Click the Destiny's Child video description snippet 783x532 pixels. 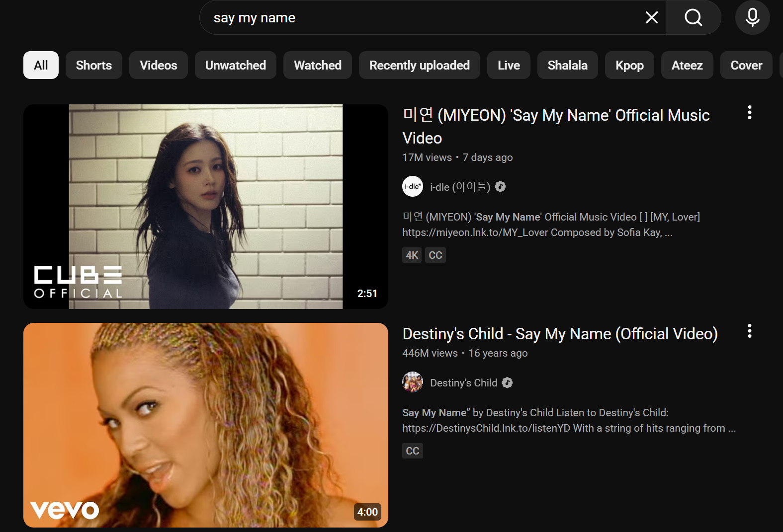point(569,420)
